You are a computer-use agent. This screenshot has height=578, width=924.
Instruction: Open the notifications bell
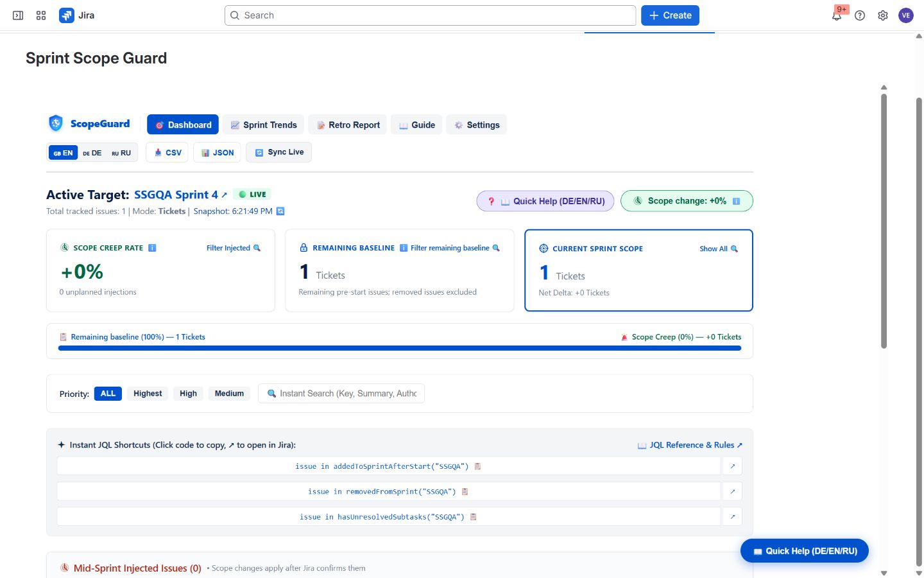837,15
